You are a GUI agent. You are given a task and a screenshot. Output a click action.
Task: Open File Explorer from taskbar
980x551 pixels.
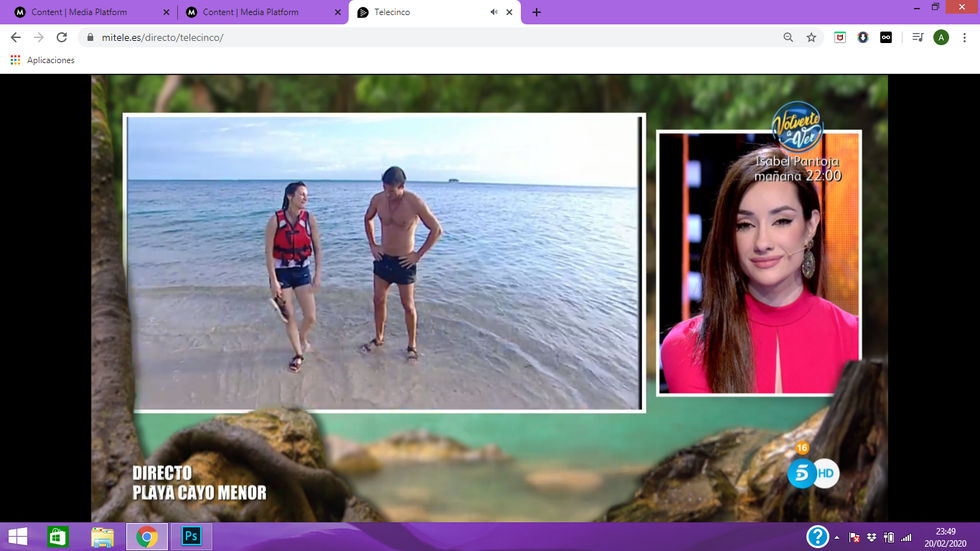[102, 537]
